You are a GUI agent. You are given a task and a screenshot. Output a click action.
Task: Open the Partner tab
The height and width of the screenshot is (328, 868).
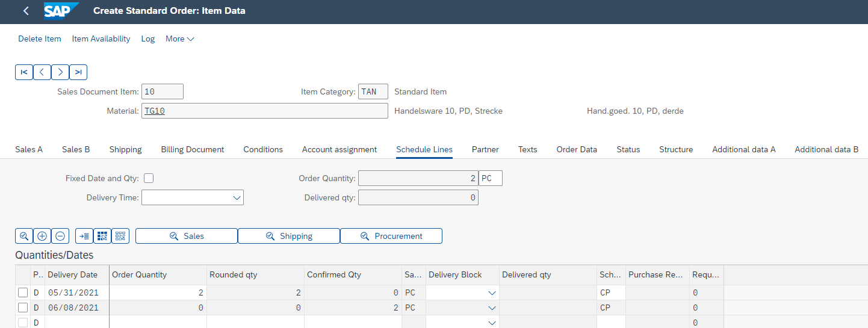(485, 149)
